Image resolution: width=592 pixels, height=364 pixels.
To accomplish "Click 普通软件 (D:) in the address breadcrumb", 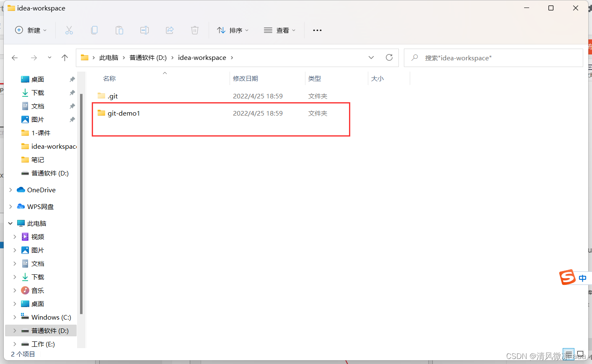I will 148,58.
